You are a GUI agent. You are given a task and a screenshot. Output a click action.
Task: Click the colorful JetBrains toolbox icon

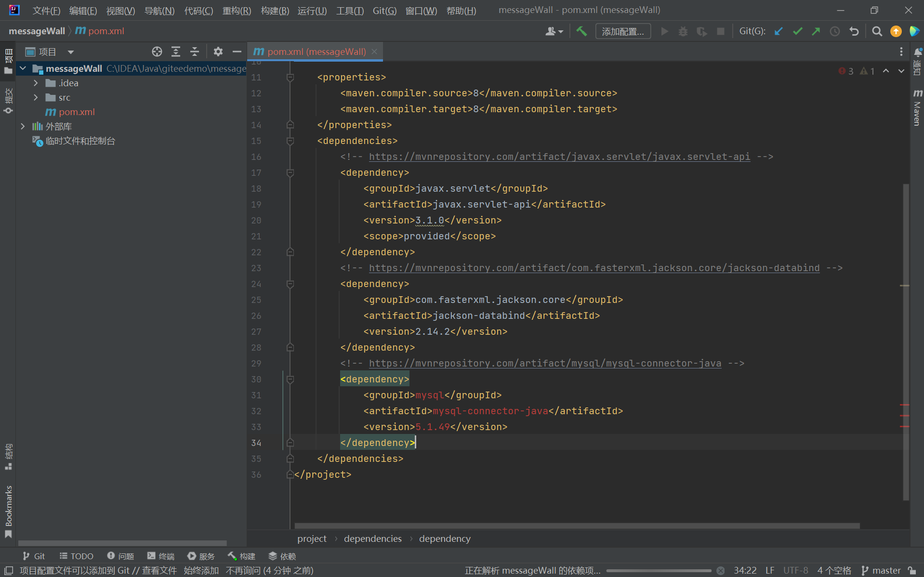point(914,31)
